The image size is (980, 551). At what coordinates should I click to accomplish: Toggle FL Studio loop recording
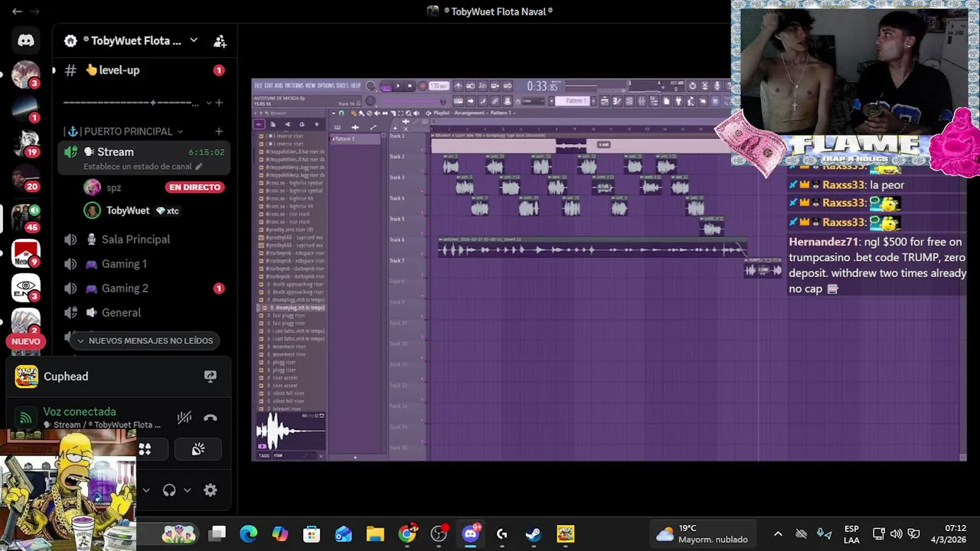pyautogui.click(x=508, y=86)
